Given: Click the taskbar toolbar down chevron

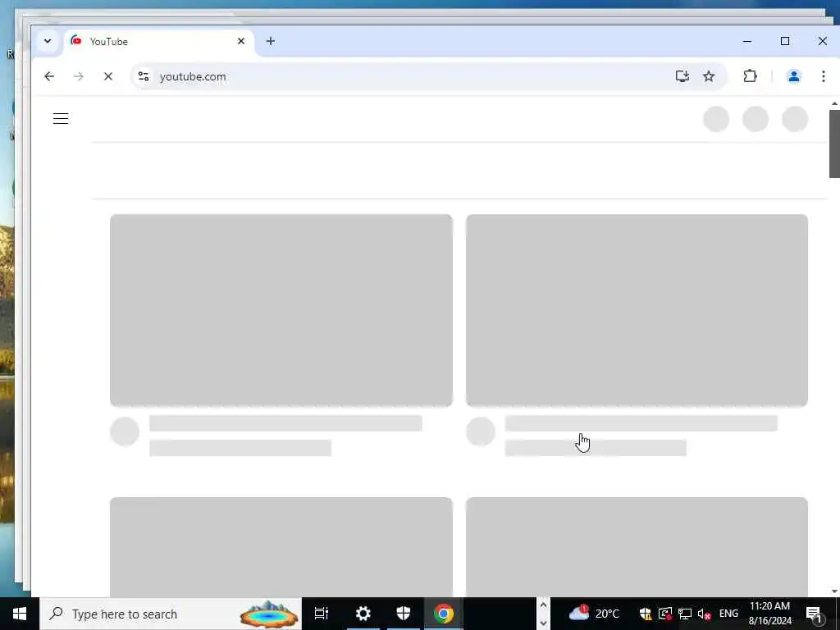Looking at the screenshot, I should pyautogui.click(x=543, y=623).
